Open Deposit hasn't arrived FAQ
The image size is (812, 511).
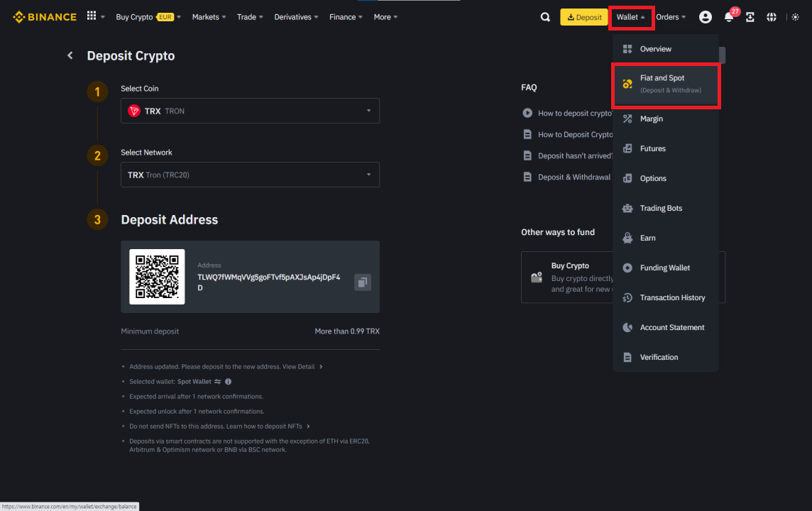point(575,155)
